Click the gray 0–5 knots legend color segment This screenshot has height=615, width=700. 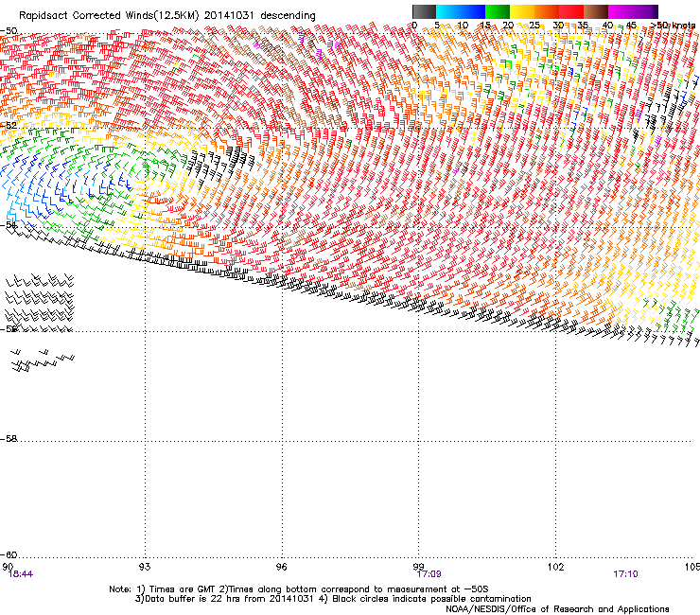(x=424, y=11)
